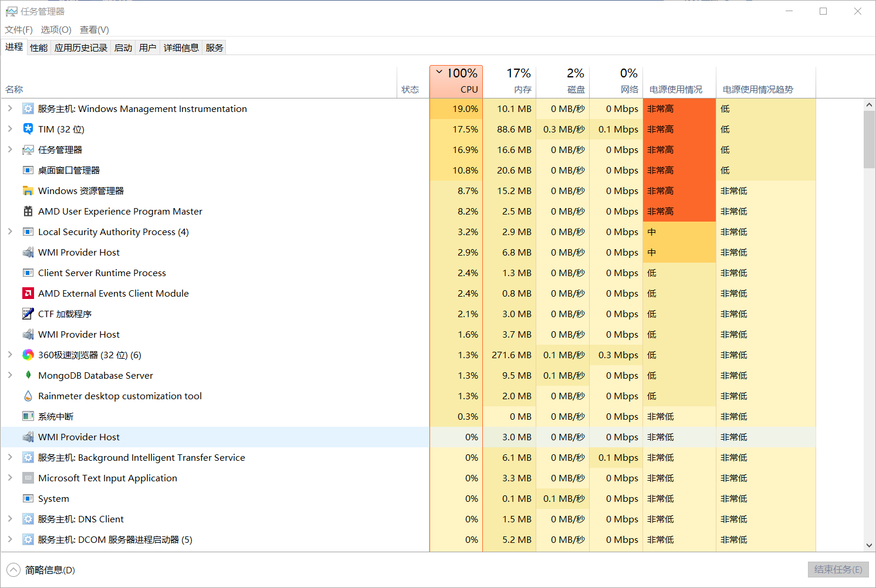Expand the 360极速浏览器 (32 位) (6) group
876x588 pixels.
(x=10, y=355)
